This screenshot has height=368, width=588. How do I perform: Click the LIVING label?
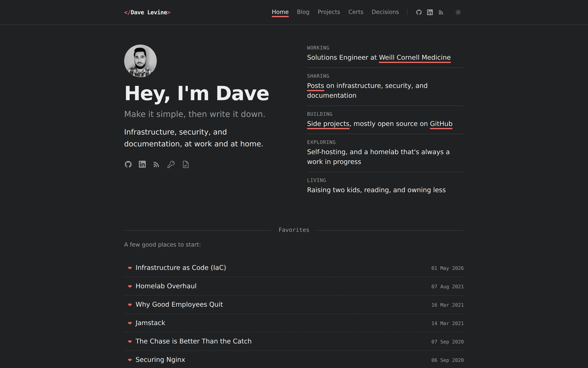pyautogui.click(x=316, y=180)
